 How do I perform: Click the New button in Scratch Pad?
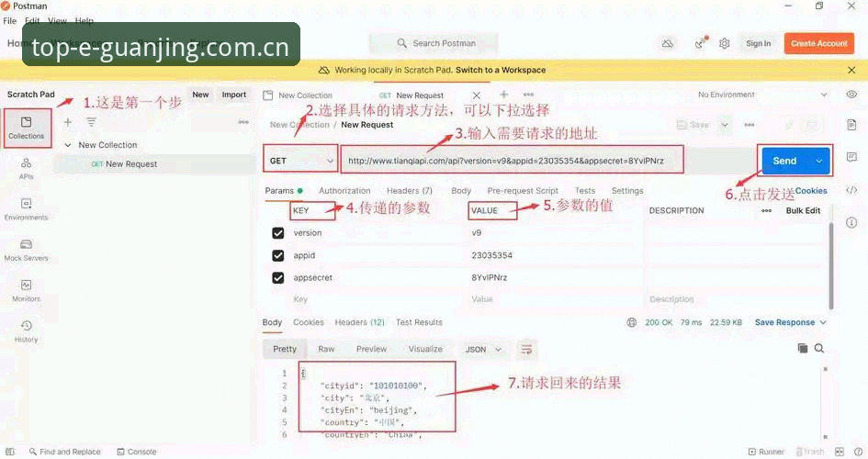[200, 95]
